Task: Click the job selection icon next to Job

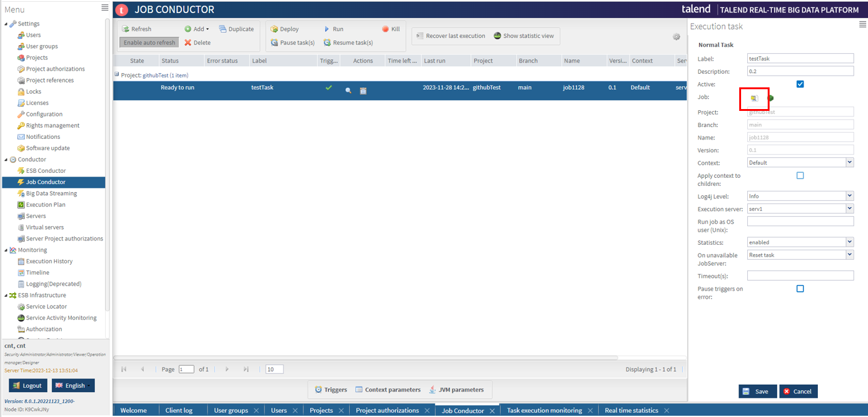Action: tap(754, 98)
